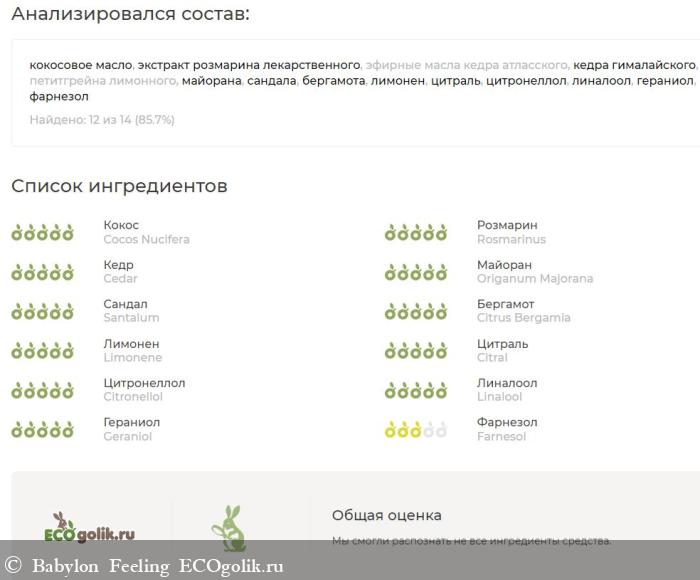
Task: Click the ECOgolik.ru rabbit logo
Action: click(x=91, y=528)
